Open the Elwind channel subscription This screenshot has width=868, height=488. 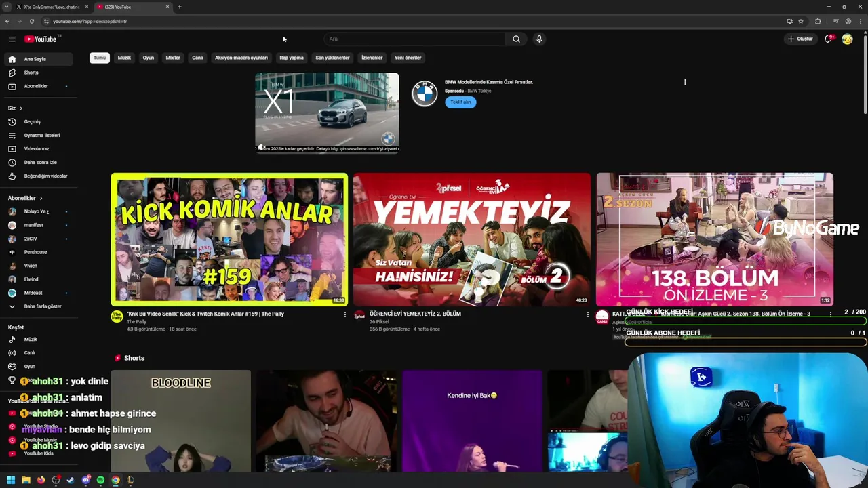pos(38,279)
